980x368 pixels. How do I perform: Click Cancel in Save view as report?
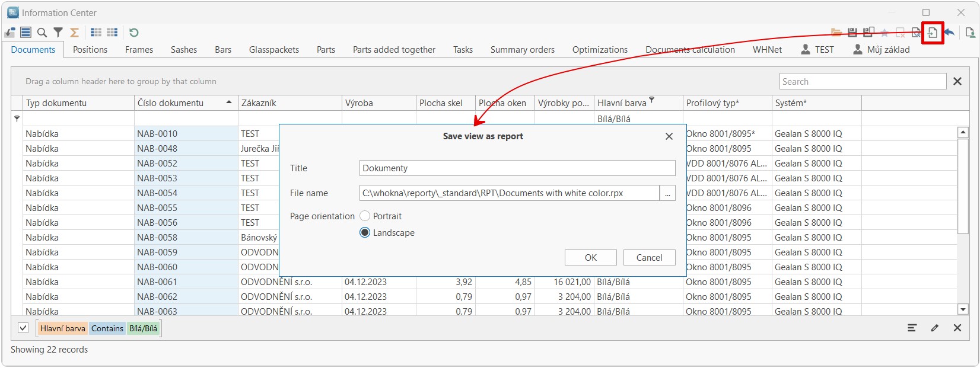click(x=650, y=258)
